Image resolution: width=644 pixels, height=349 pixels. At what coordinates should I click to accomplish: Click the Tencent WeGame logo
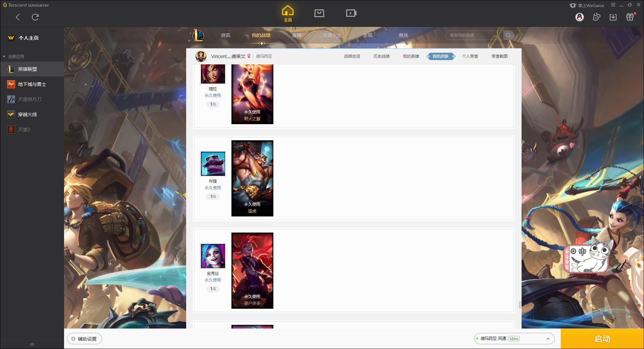(x=26, y=5)
